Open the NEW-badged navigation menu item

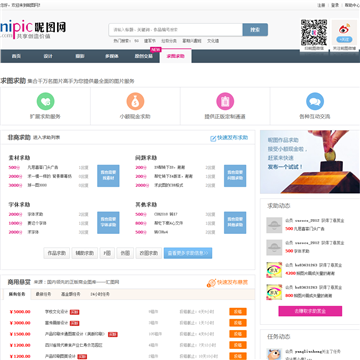144,56
